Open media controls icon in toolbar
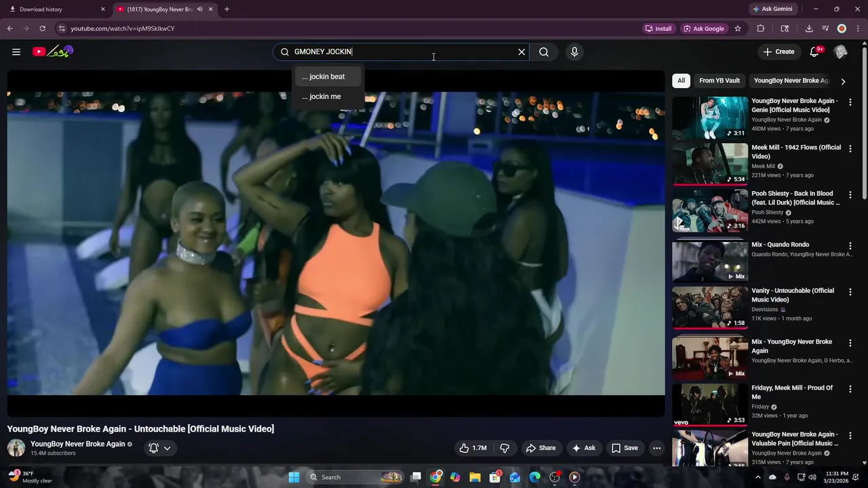The height and width of the screenshot is (488, 868). [825, 28]
